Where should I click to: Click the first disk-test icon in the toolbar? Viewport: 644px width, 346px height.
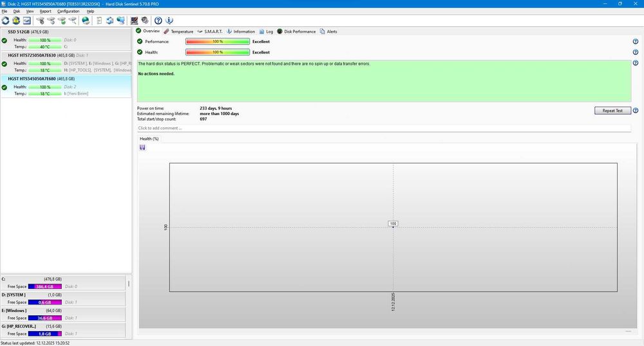40,21
